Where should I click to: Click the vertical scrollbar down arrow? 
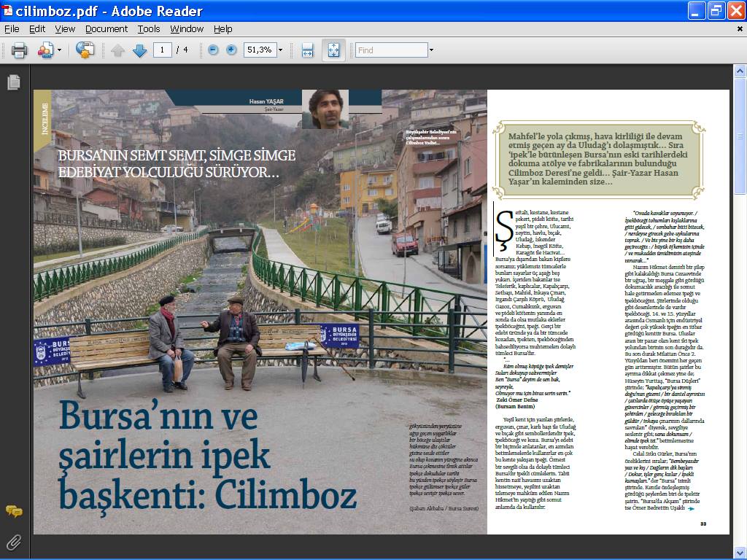pos(740,553)
